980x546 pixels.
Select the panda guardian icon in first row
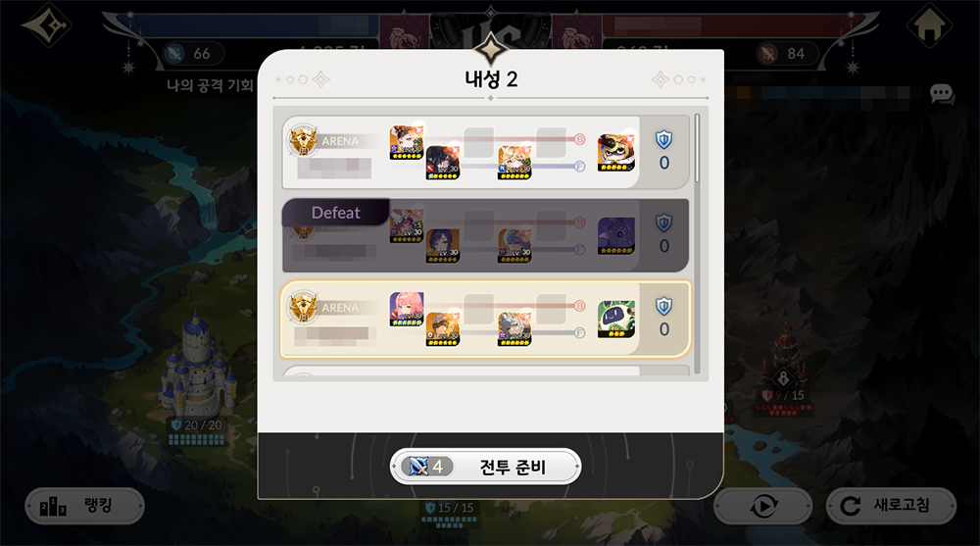616,152
